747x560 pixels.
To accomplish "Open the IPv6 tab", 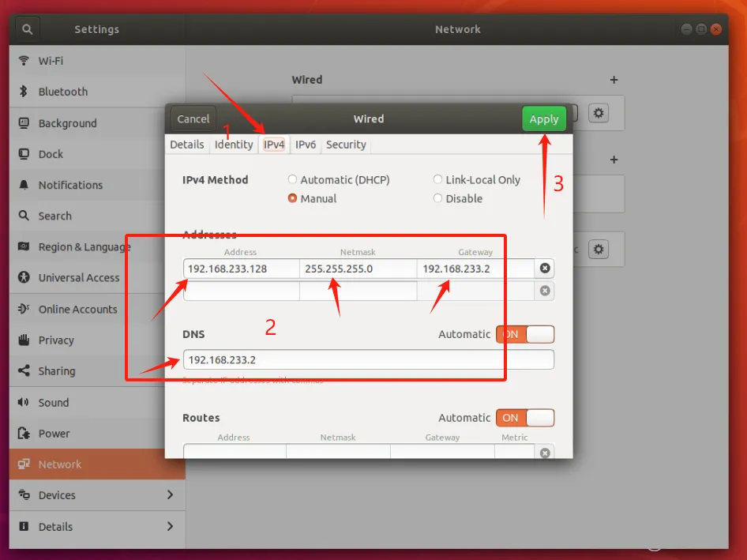I will (306, 145).
